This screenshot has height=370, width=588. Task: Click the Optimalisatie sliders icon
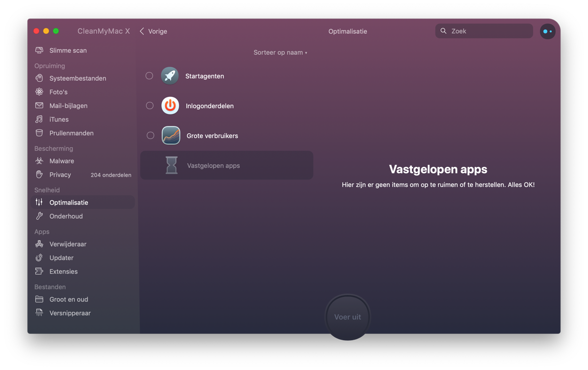coord(39,203)
